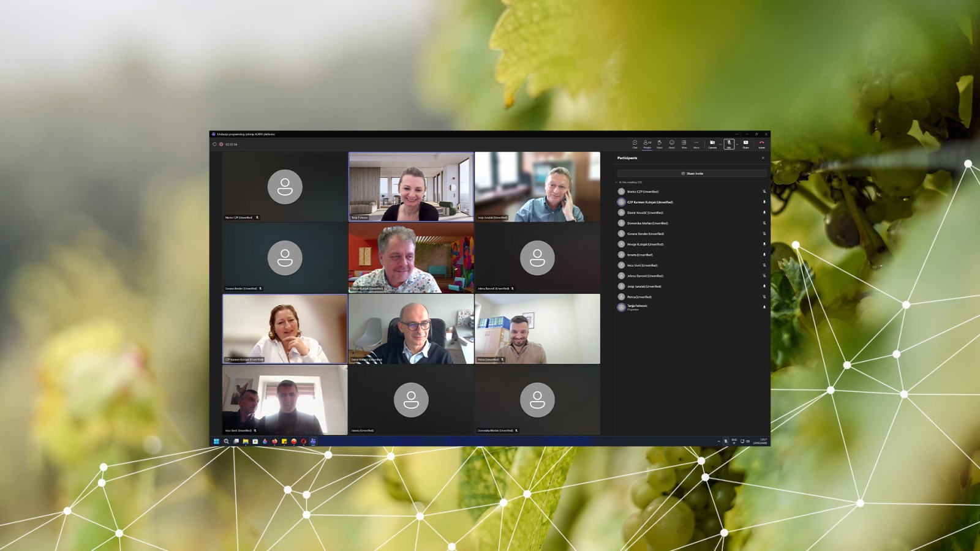
Task: Click the Raise hand icon
Action: [x=660, y=144]
